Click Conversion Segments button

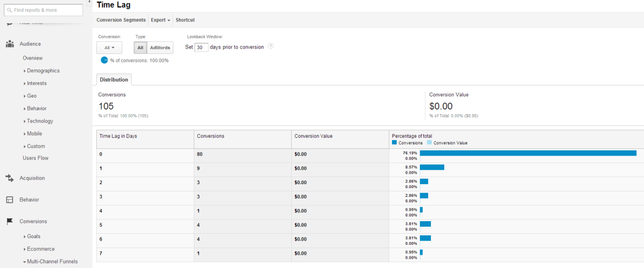tap(121, 20)
